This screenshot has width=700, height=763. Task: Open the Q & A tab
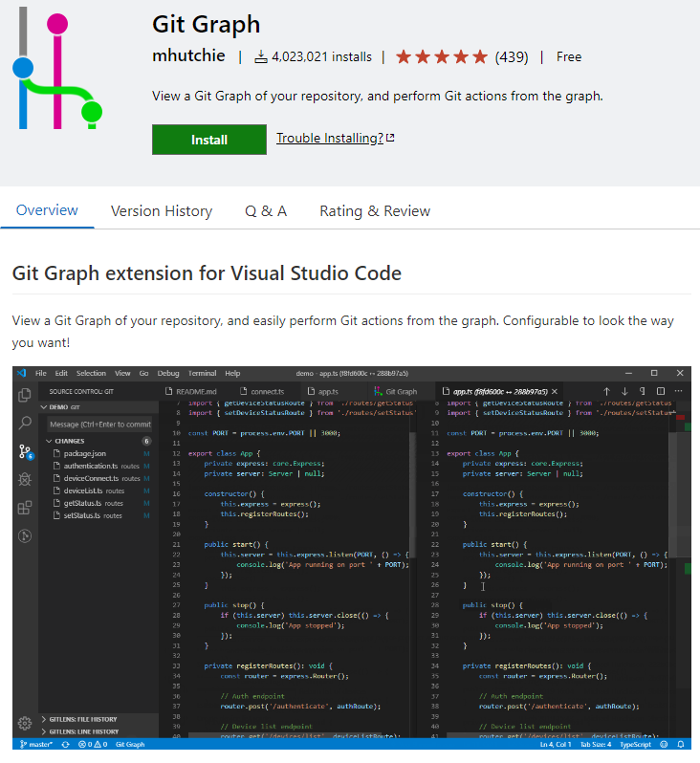[x=266, y=211]
